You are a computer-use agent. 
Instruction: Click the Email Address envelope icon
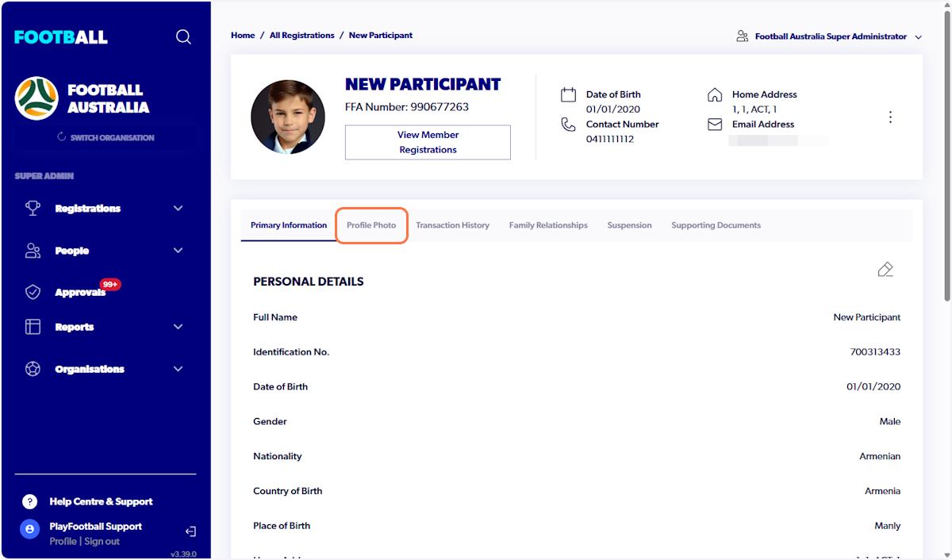pos(715,125)
